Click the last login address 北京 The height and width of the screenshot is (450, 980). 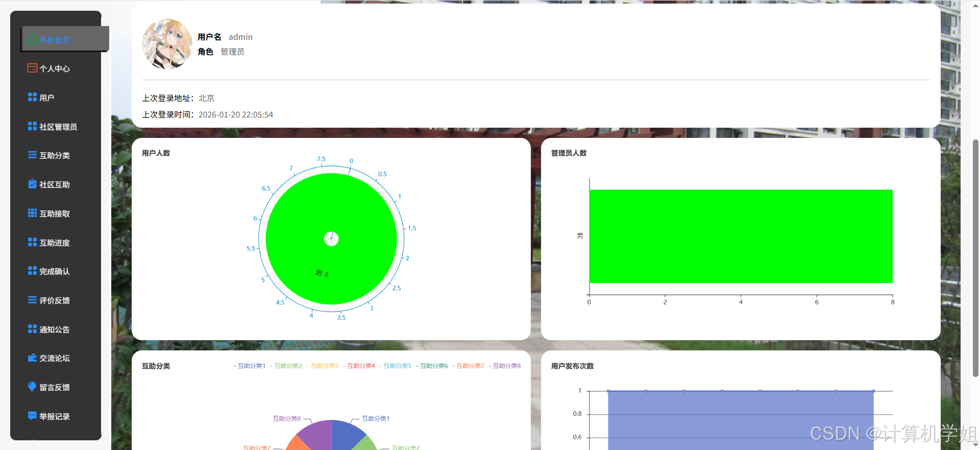tap(206, 98)
